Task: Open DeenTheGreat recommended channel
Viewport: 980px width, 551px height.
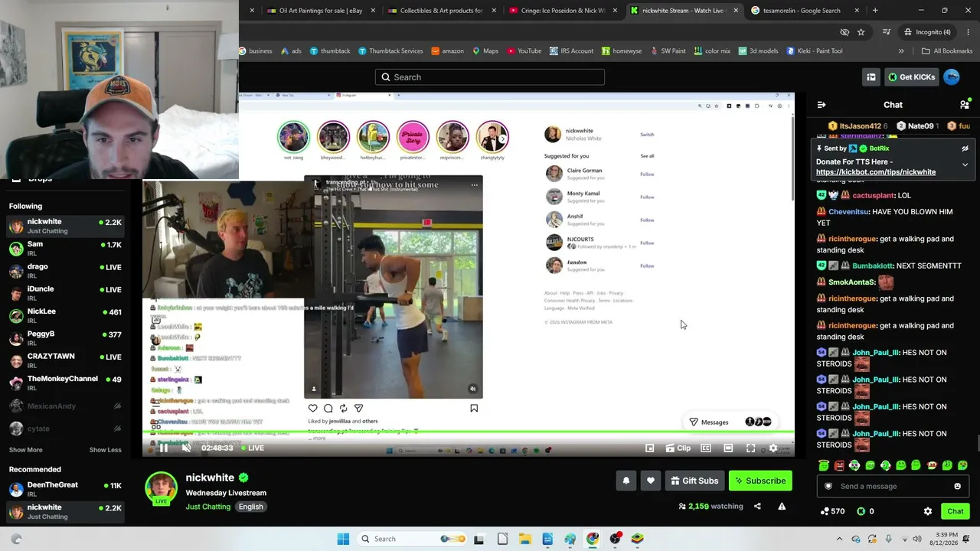Action: [x=65, y=489]
